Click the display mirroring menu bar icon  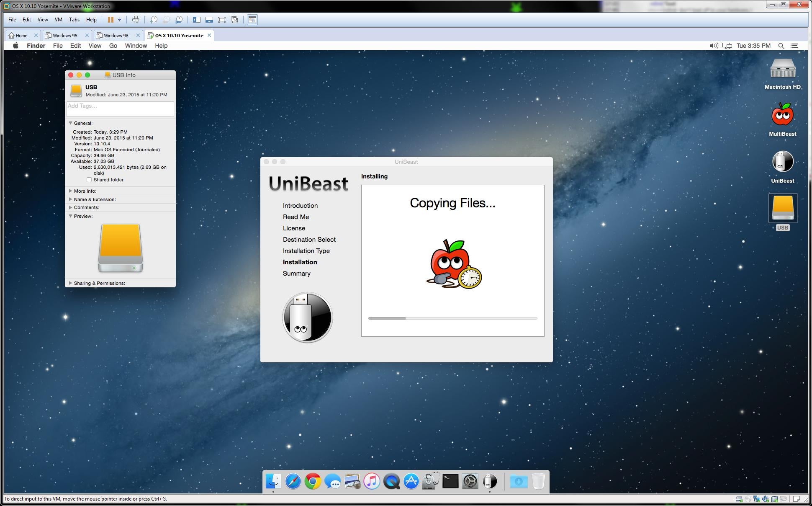(x=727, y=46)
